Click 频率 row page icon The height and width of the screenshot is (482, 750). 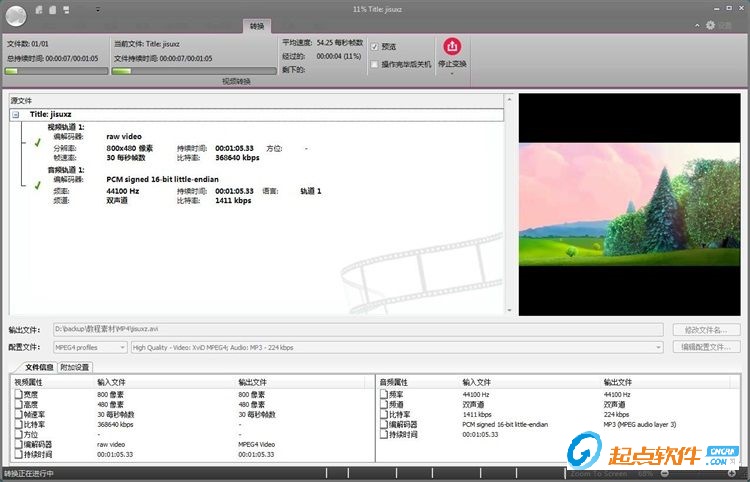point(384,394)
